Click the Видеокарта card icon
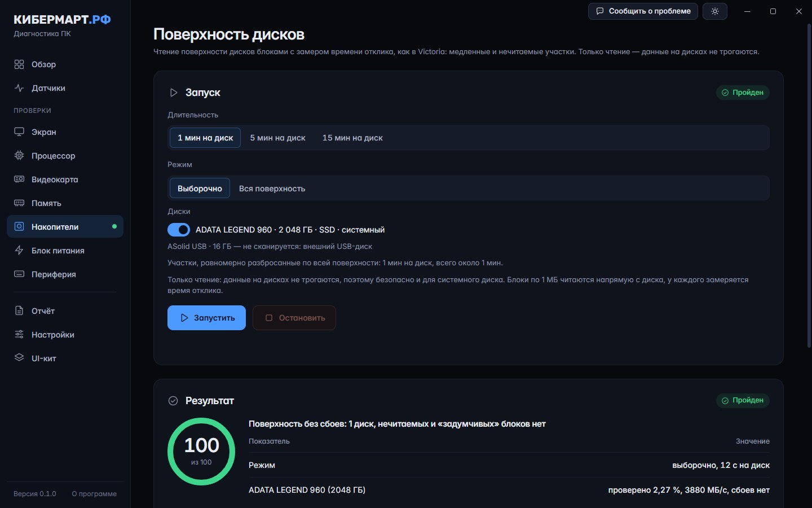The width and height of the screenshot is (812, 508). 19,179
